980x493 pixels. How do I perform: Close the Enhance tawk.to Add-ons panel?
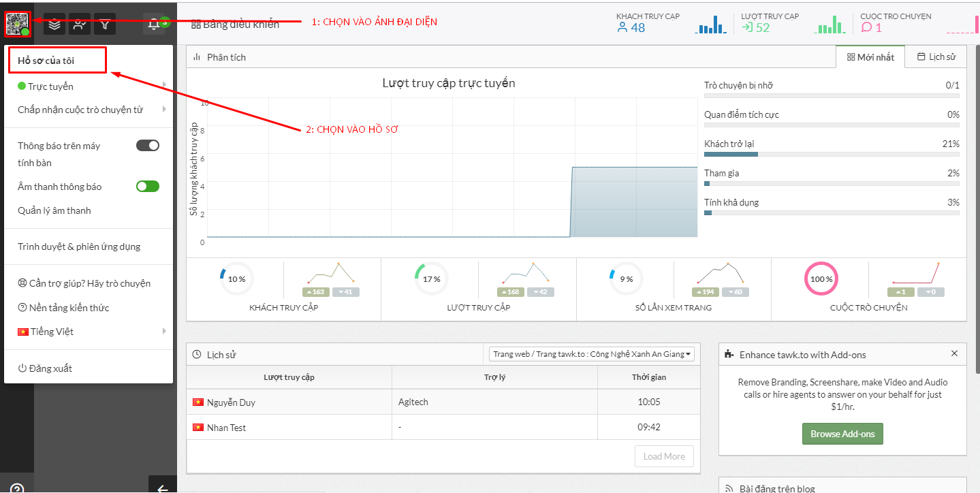pos(954,353)
